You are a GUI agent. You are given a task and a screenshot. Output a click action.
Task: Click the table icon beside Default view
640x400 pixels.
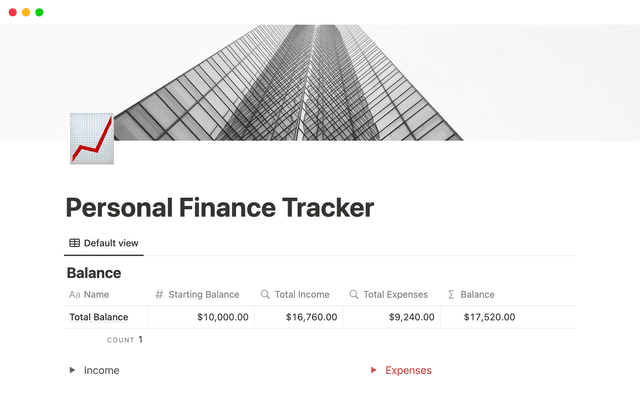tap(74, 243)
